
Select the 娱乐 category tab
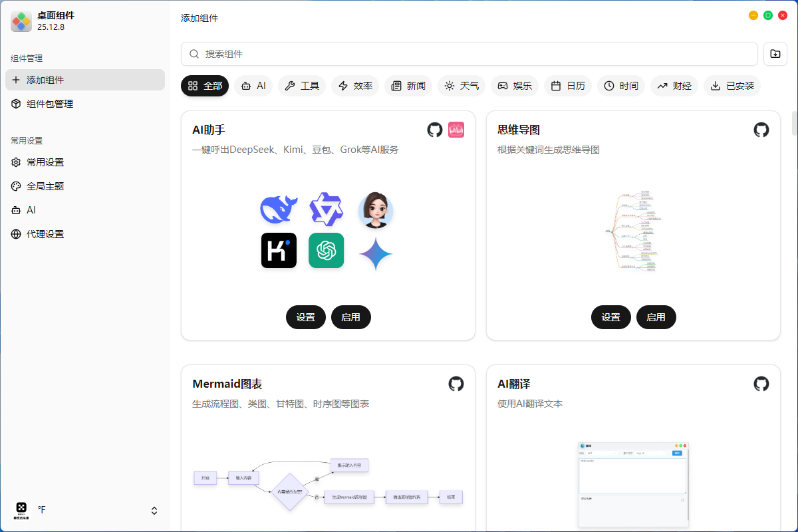pos(515,86)
